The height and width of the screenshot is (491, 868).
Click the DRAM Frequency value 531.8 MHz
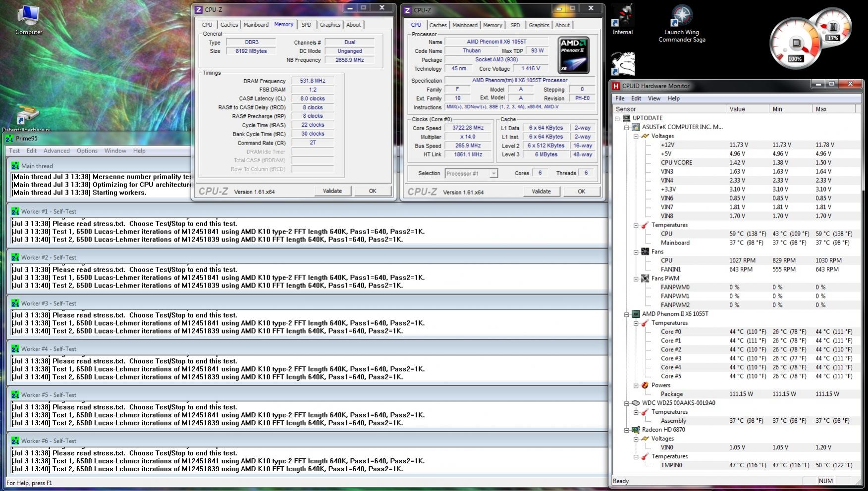coord(313,81)
